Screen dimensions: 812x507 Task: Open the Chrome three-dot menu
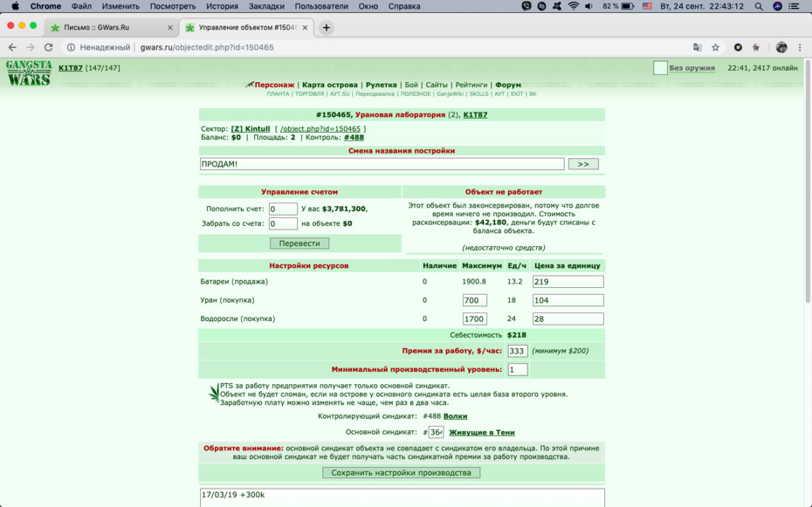pyautogui.click(x=800, y=47)
